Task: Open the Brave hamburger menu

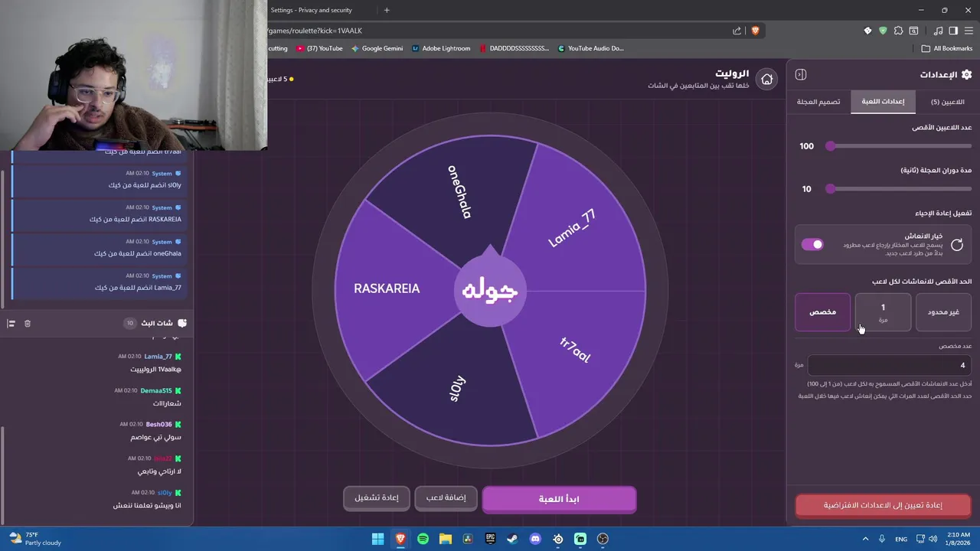Action: [969, 31]
